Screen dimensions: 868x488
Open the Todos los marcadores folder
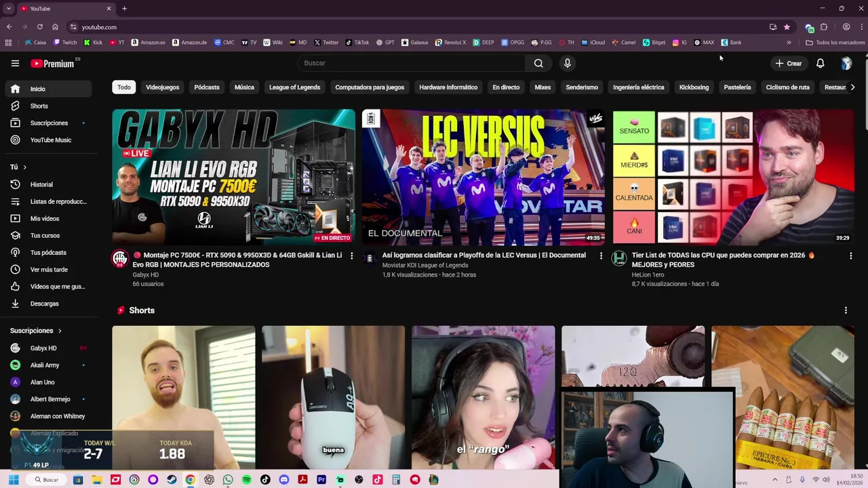(835, 42)
